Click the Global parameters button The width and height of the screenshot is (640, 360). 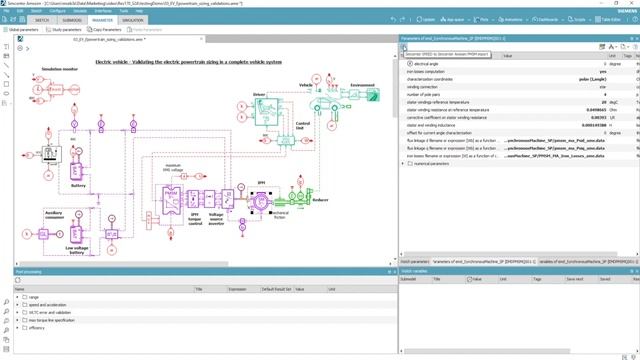(x=20, y=30)
